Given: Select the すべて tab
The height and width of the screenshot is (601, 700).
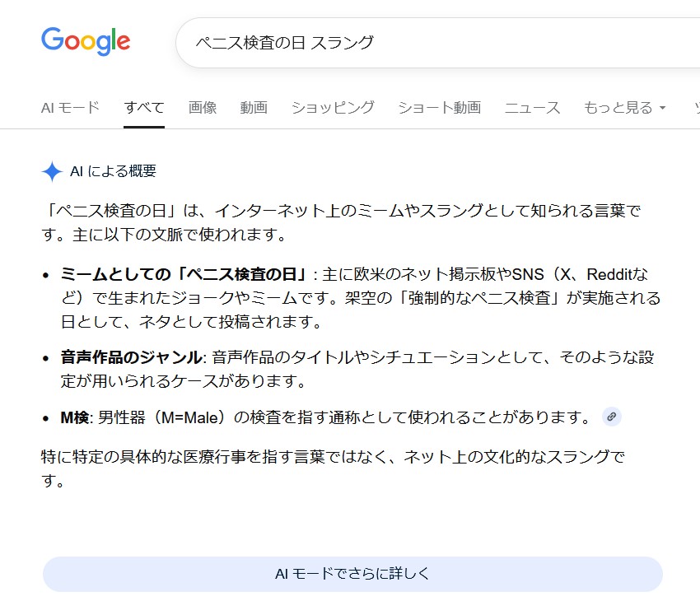Looking at the screenshot, I should click(144, 107).
